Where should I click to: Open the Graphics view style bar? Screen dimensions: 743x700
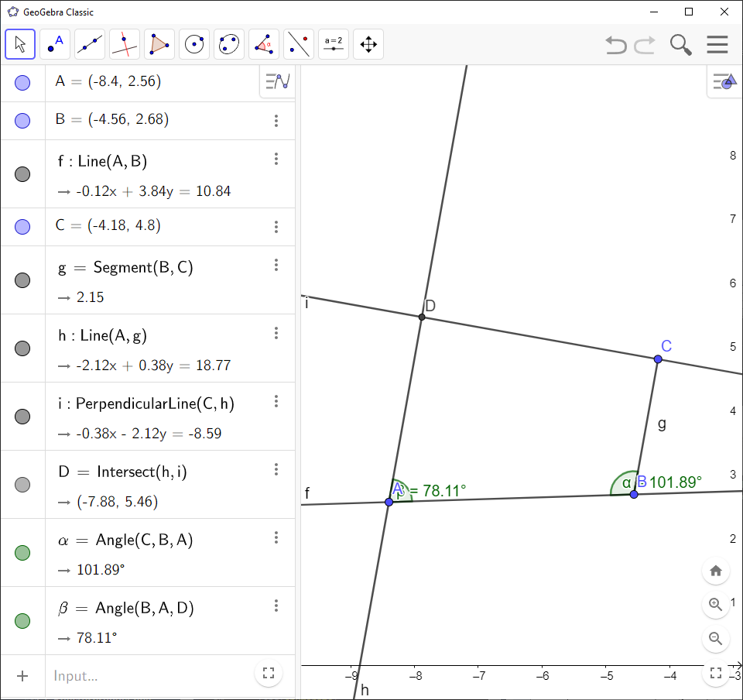point(724,81)
